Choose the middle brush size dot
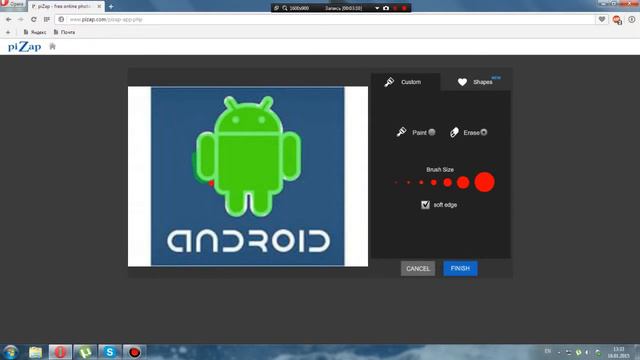640x360 pixels. point(434,182)
